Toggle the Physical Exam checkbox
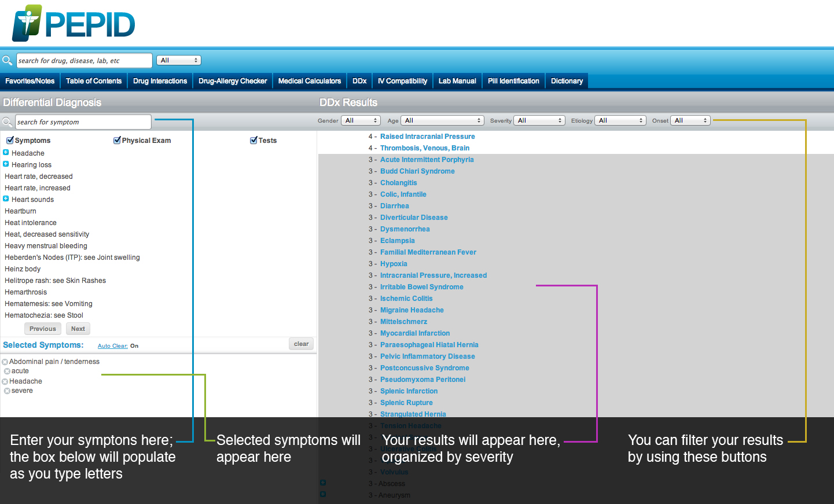Screen dimensions: 834x504 pyautogui.click(x=117, y=140)
